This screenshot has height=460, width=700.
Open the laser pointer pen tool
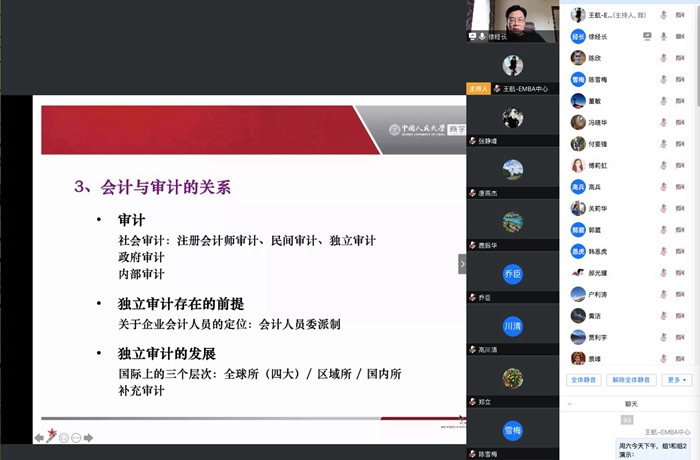coord(51,437)
